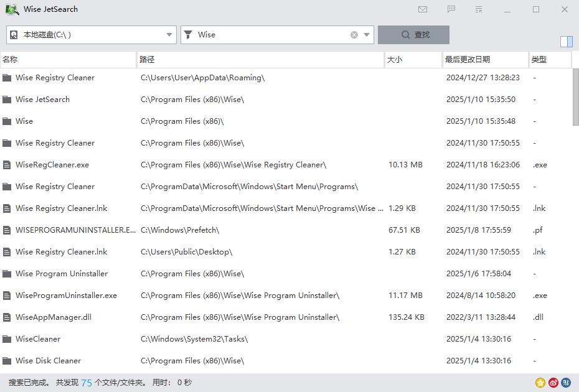The height and width of the screenshot is (392, 579).
Task: Expand the search keyword history dropdown
Action: pyautogui.click(x=367, y=35)
